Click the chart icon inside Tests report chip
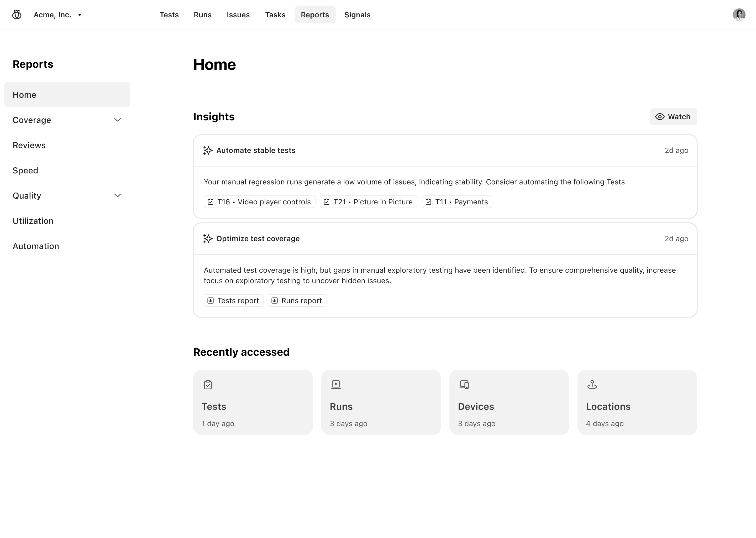Image resolution: width=756 pixels, height=538 pixels. pos(211,301)
